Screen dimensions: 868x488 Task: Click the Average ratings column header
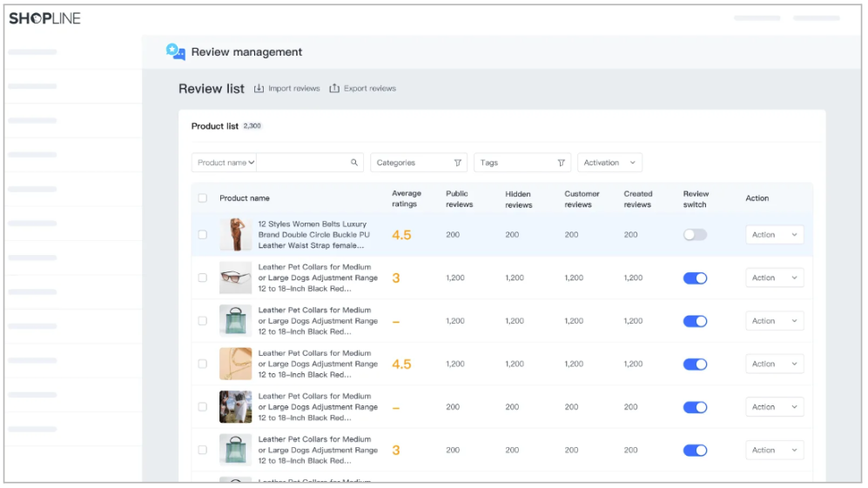click(x=407, y=198)
